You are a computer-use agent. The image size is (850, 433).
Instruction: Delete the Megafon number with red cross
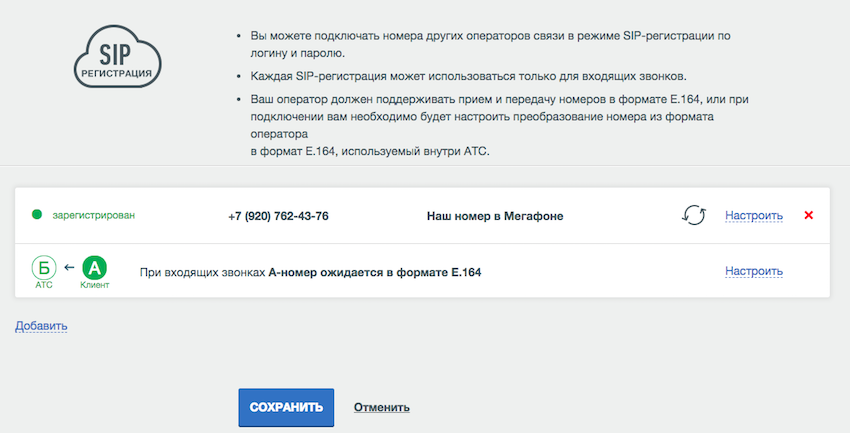point(808,215)
